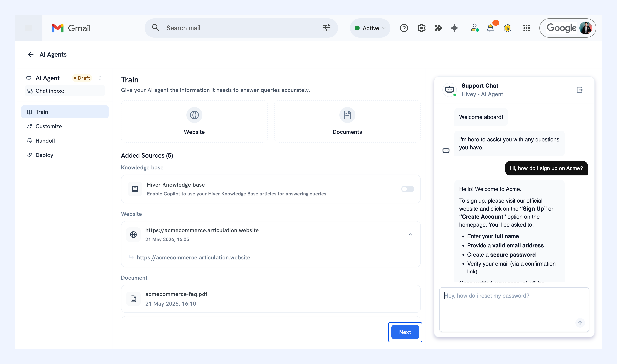This screenshot has height=364, width=617.
Task: Click the AI Agent sidebar title
Action: [47, 78]
